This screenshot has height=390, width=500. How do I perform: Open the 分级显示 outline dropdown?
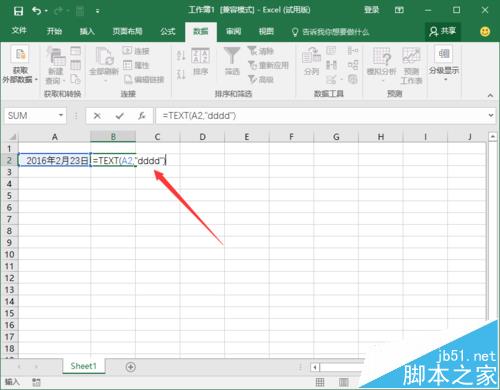(x=444, y=64)
